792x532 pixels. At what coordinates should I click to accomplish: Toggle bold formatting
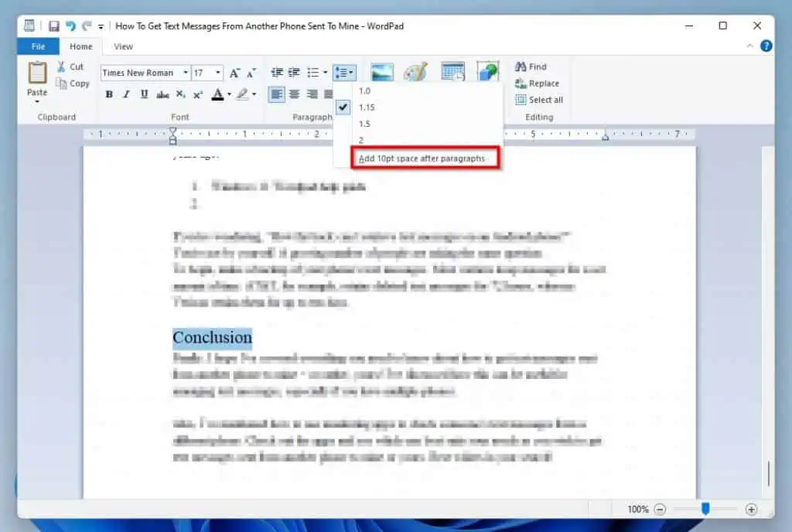point(109,94)
